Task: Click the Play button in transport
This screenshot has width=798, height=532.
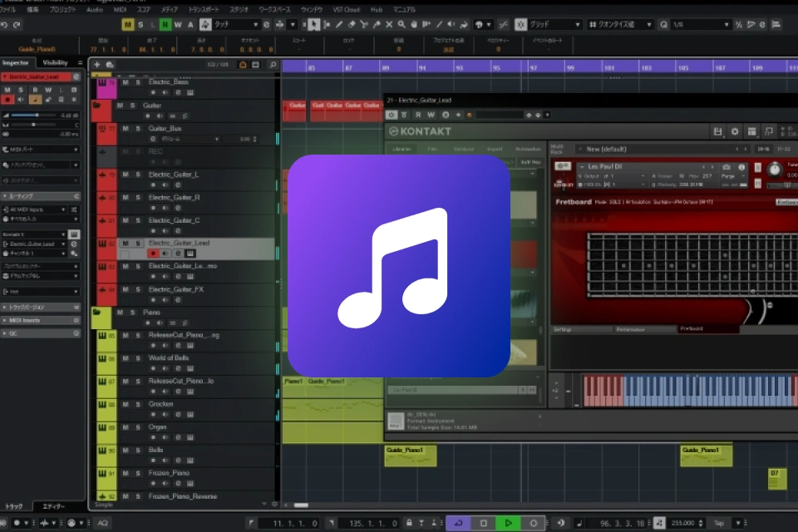Action: coord(508,523)
